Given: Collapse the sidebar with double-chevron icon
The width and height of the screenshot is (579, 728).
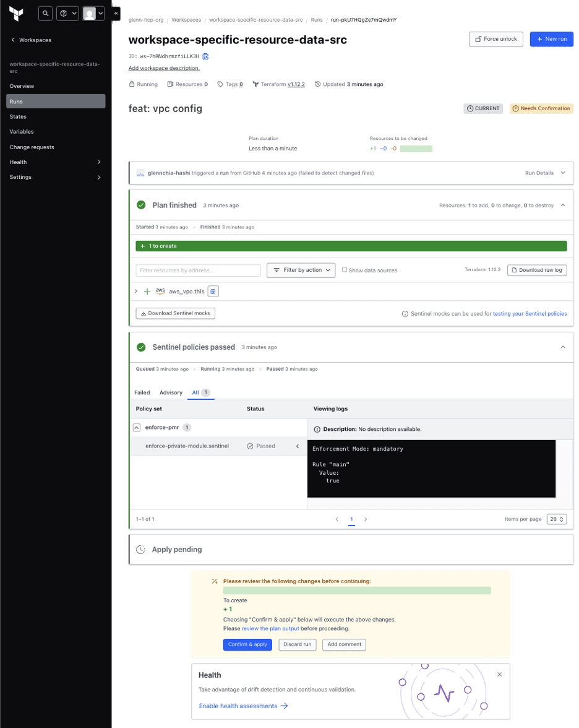Looking at the screenshot, I should click(x=116, y=14).
